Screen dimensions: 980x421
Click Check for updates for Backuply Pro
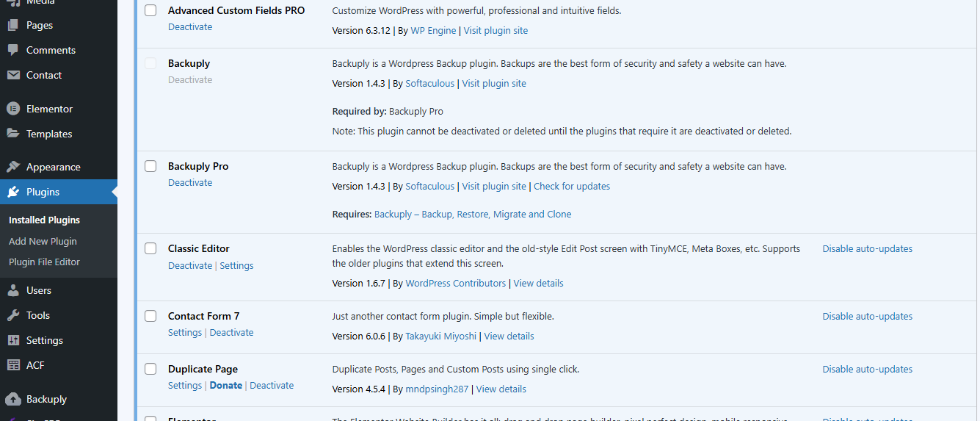pos(571,187)
